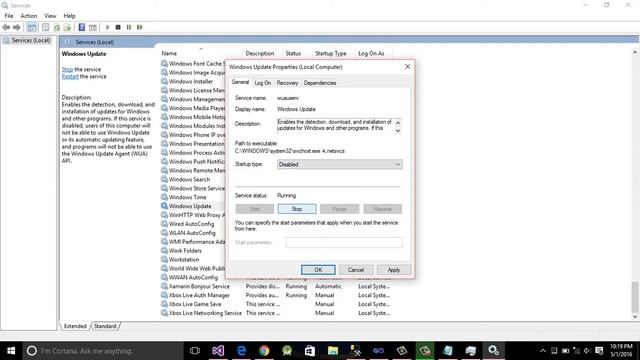
Task: Select the Work Folders service row
Action: tap(185, 251)
